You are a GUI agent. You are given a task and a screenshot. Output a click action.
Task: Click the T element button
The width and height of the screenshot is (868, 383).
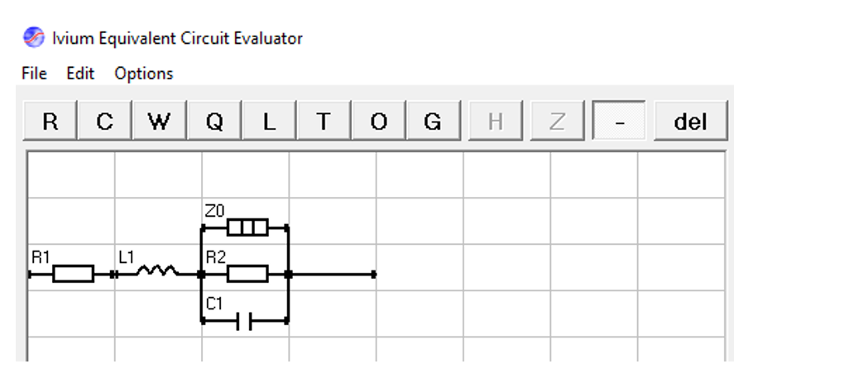click(324, 121)
